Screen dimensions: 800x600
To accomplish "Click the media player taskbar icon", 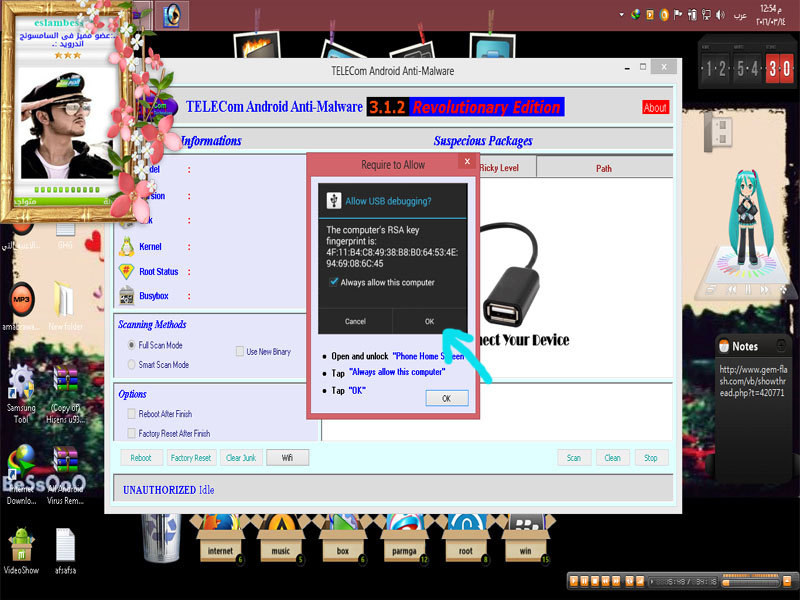I will click(172, 15).
